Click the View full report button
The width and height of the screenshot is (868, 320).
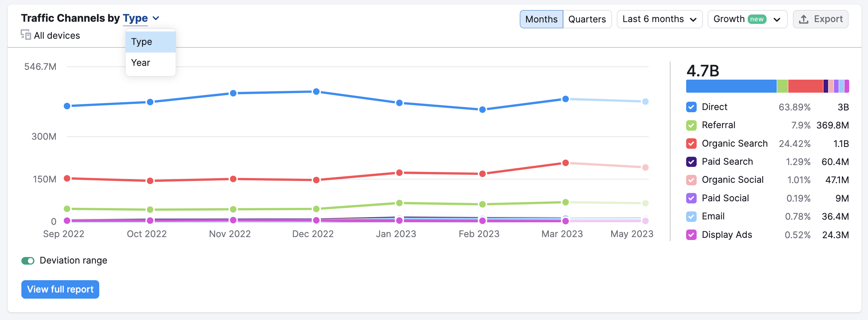[60, 289]
